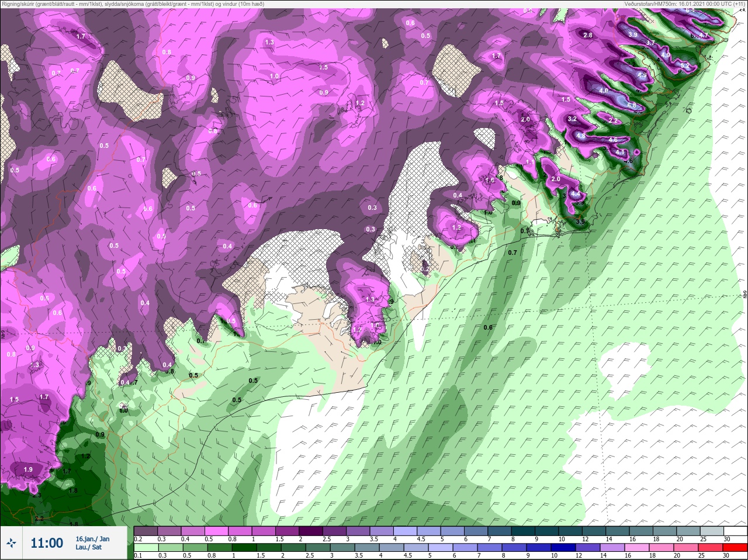This screenshot has height=560, width=748.
Task: Select the navy blue 10 rain legend swatch
Action: (x=565, y=548)
